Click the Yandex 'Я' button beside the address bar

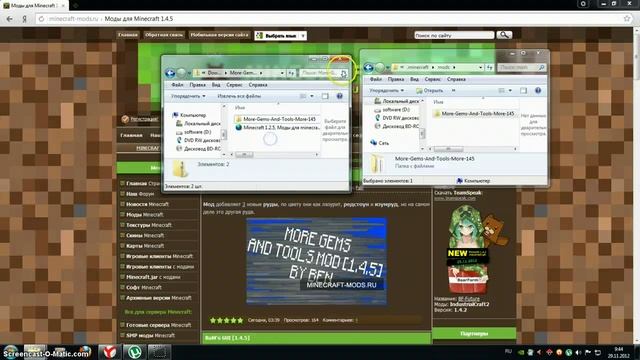24,19
